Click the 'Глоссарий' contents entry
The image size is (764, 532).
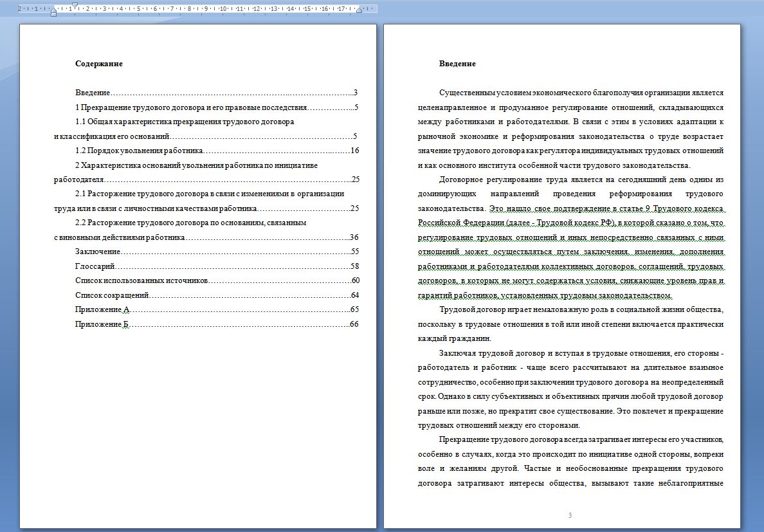(x=217, y=266)
